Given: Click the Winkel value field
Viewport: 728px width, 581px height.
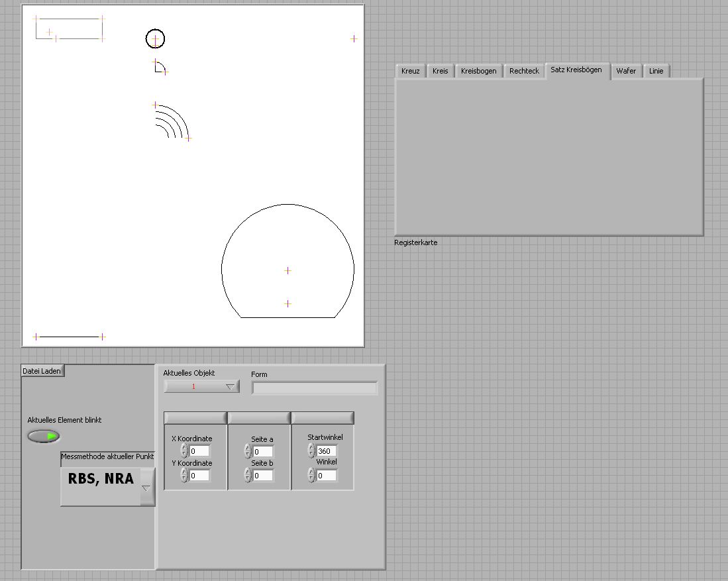Looking at the screenshot, I should pyautogui.click(x=327, y=476).
